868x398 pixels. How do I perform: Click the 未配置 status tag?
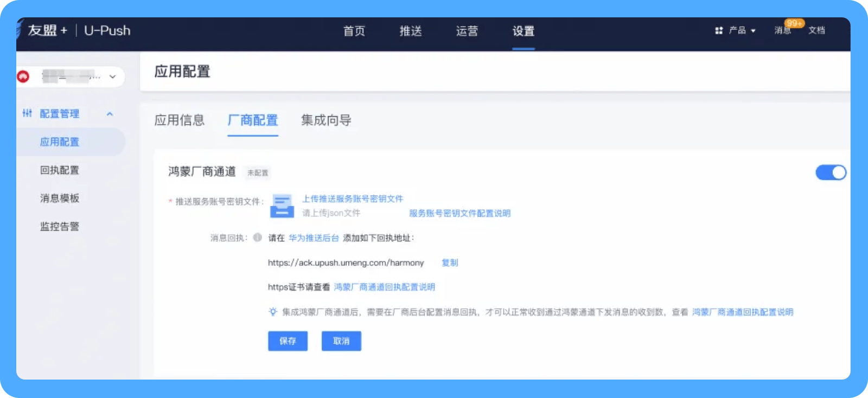[258, 173]
